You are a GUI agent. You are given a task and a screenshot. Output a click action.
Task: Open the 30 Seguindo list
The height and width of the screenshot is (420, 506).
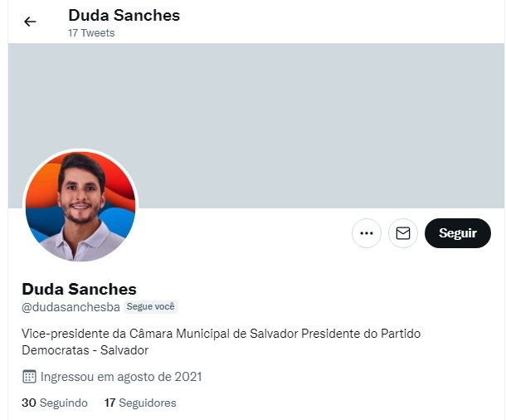pos(55,403)
